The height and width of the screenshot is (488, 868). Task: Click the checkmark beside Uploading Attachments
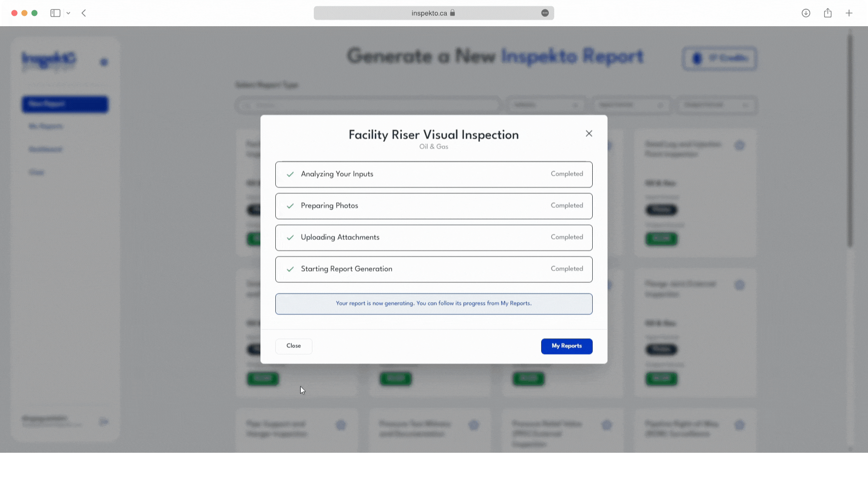click(x=290, y=238)
